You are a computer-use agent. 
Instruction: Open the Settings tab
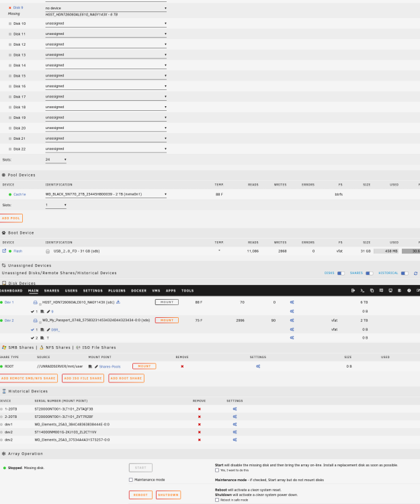(93, 290)
